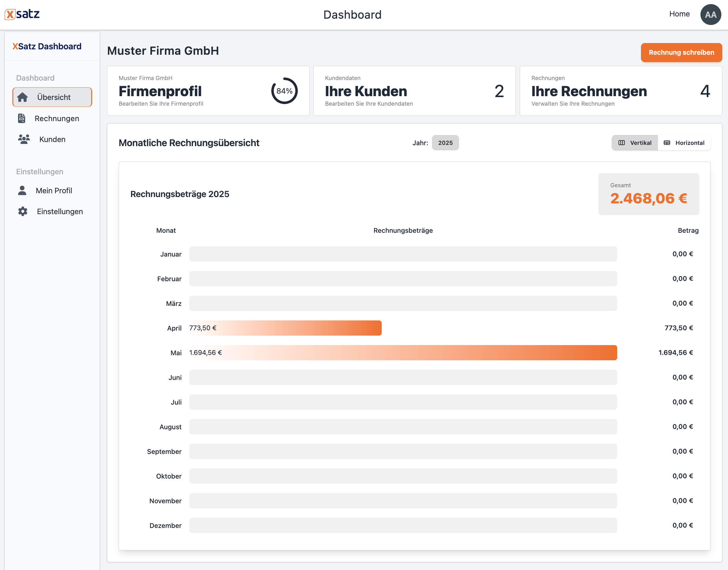The image size is (728, 570).
Task: Open the Ihre Kunden card
Action: 414,91
